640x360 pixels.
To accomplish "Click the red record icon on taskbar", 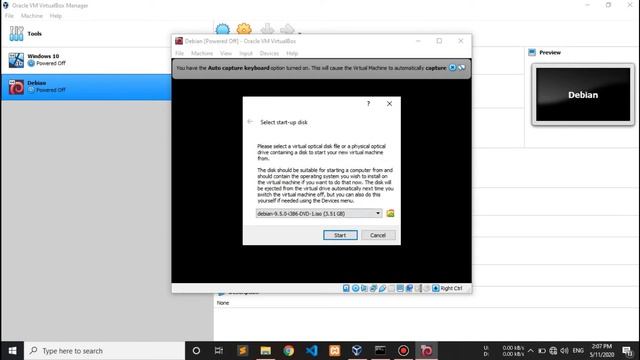I will click(x=403, y=351).
